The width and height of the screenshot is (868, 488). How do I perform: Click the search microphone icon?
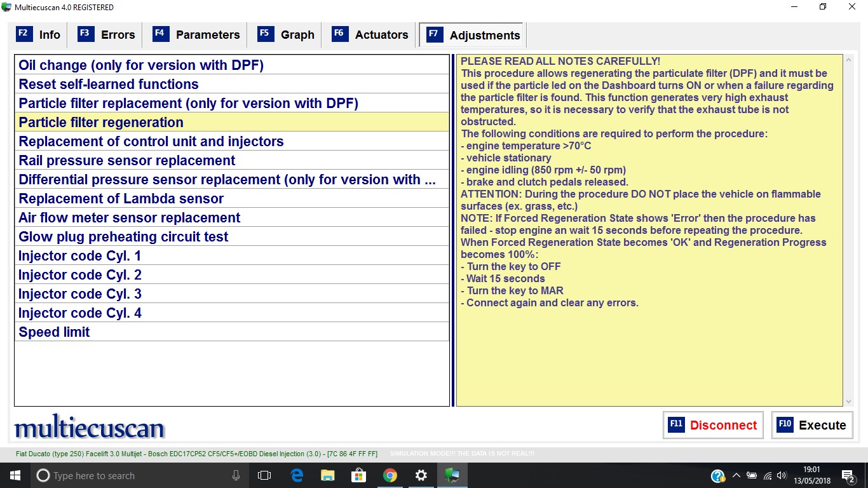tap(236, 475)
